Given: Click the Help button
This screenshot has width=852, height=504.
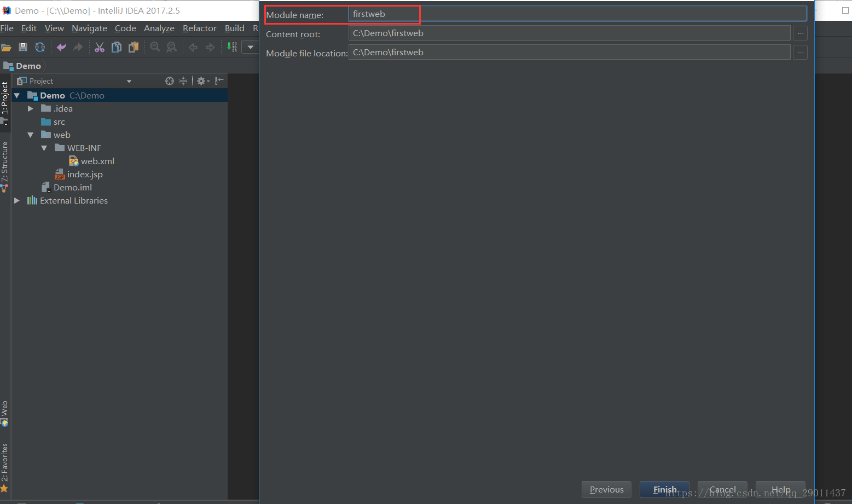Looking at the screenshot, I should (x=780, y=489).
